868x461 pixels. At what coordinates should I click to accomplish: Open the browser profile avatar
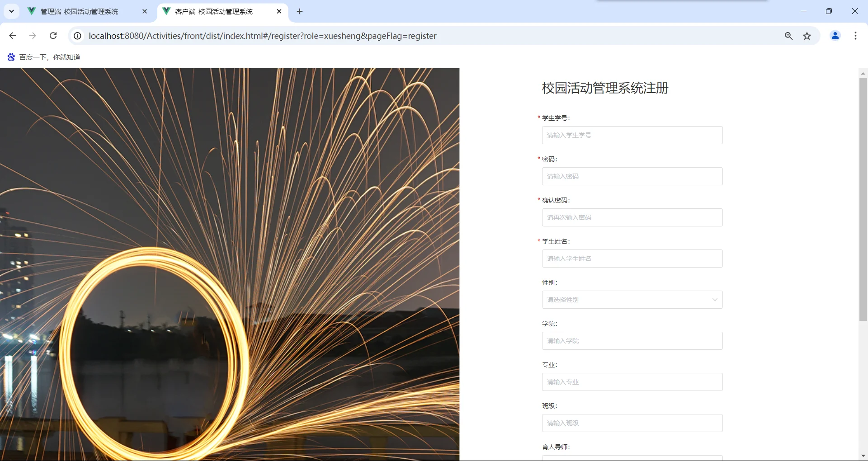tap(835, 36)
